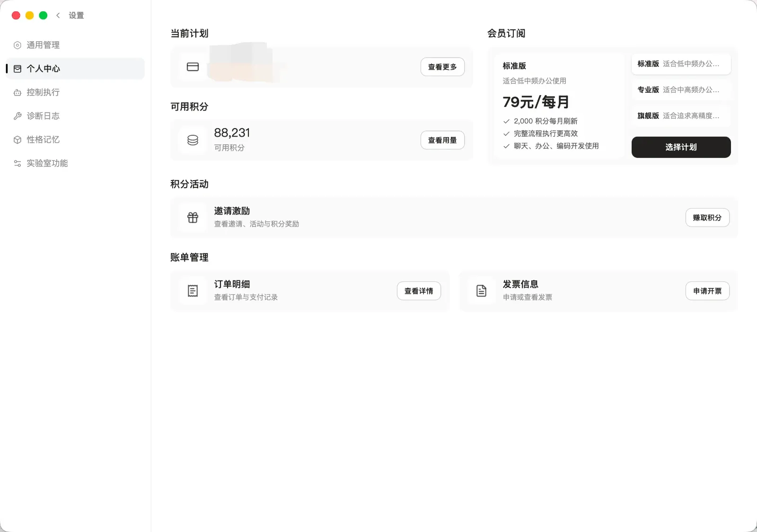This screenshot has height=532, width=757.
Task: Click '申请或查看发票' description text
Action: tap(528, 297)
